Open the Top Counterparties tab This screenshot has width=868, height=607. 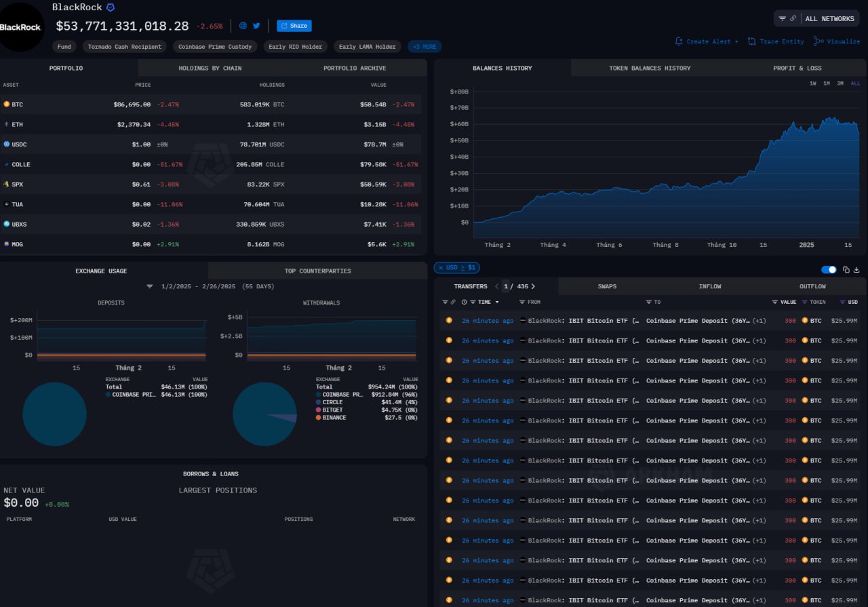pos(318,271)
